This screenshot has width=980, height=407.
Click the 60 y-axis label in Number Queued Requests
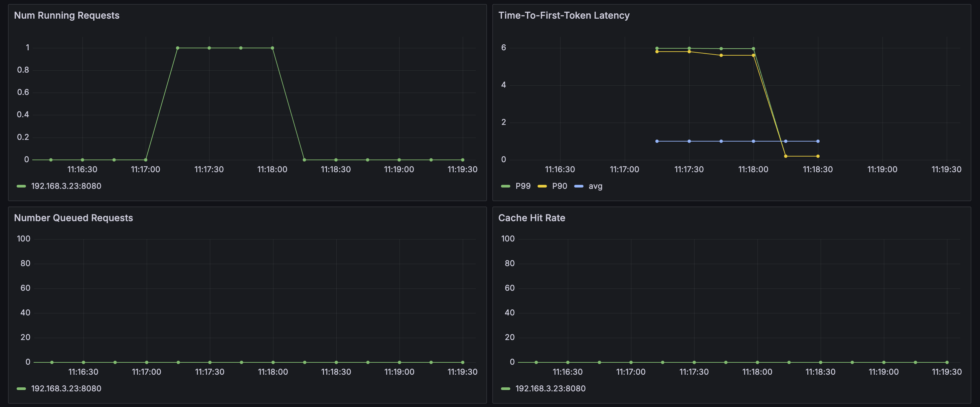pyautogui.click(x=26, y=288)
